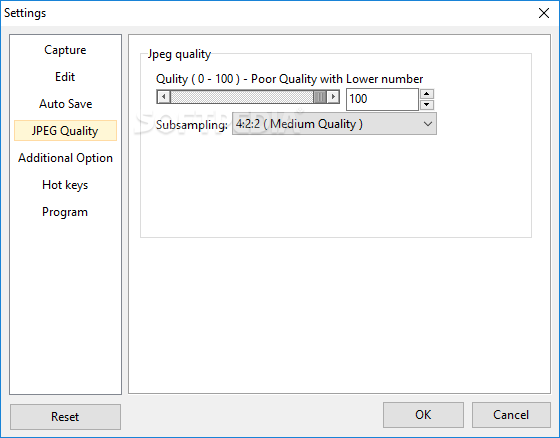560x438 pixels.
Task: Focus the quality value field showing 100
Action: click(382, 99)
